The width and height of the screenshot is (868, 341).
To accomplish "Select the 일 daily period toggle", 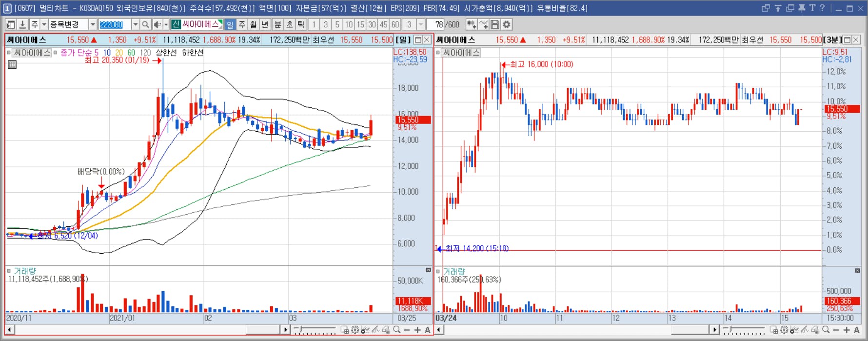I will point(230,24).
